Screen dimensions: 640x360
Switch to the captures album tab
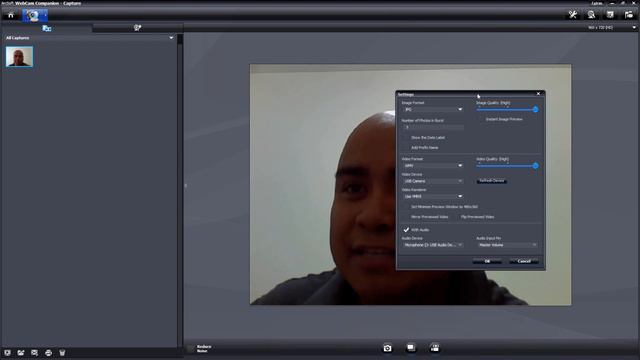47,28
